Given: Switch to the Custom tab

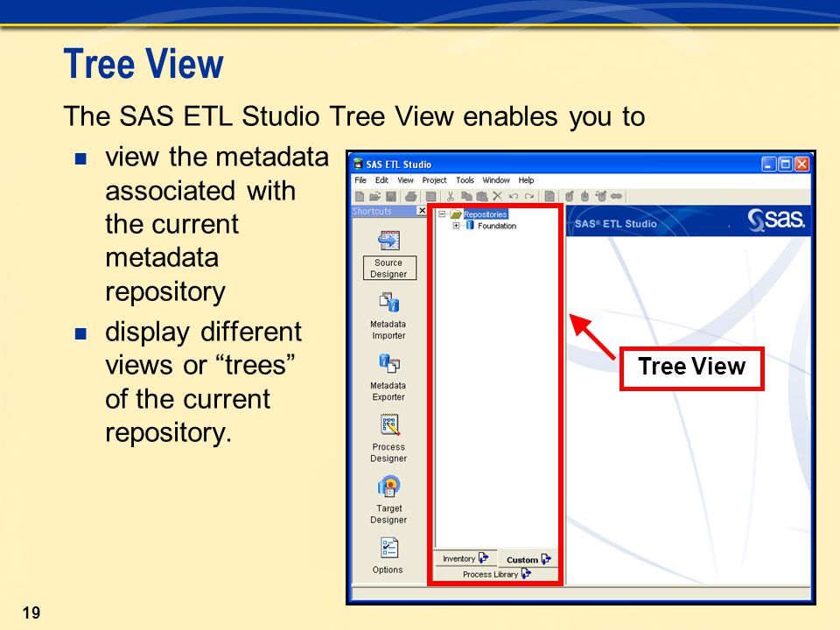Looking at the screenshot, I should 528,559.
